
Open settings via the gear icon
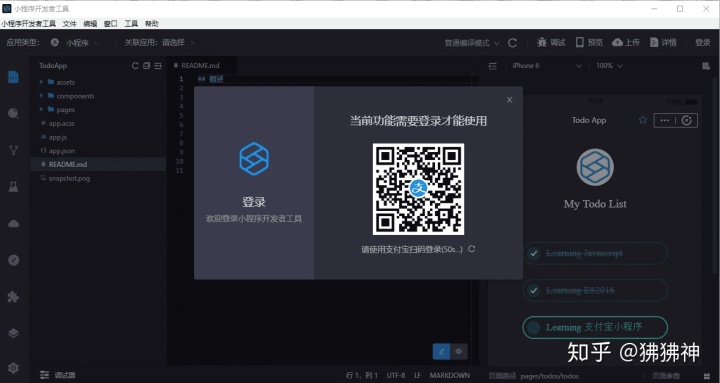(x=13, y=368)
